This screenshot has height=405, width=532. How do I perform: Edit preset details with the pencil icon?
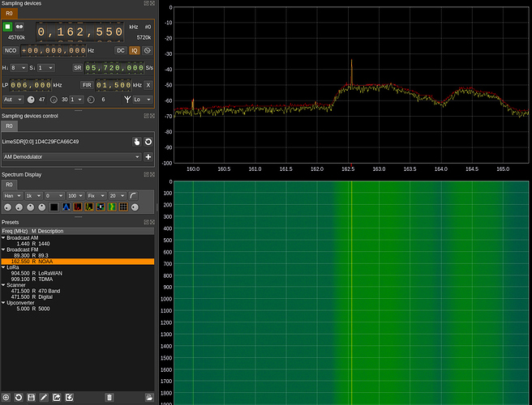[44, 398]
